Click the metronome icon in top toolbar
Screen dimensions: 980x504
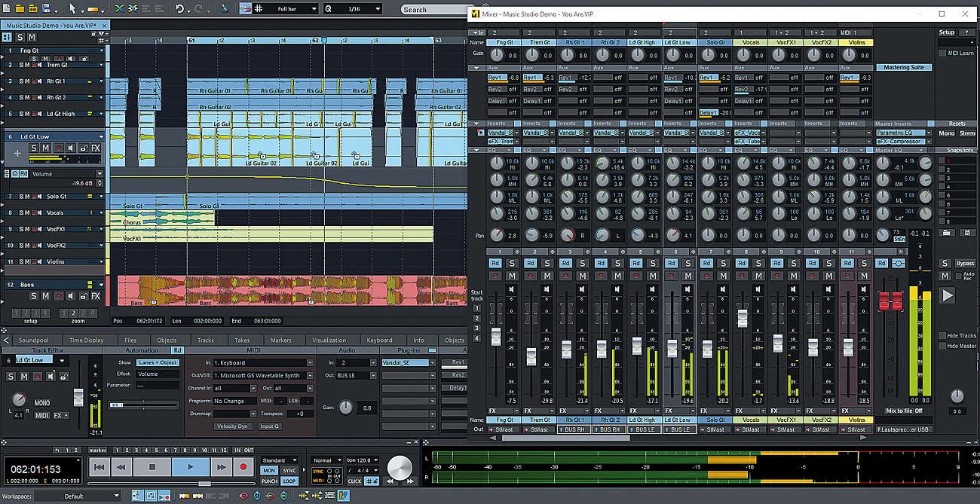click(x=225, y=8)
